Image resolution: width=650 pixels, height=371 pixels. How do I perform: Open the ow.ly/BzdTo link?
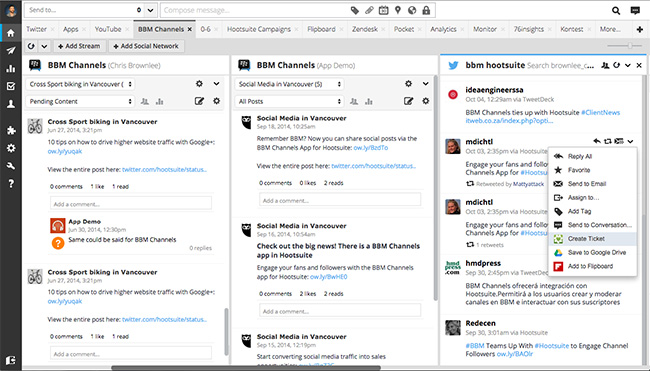click(x=371, y=148)
